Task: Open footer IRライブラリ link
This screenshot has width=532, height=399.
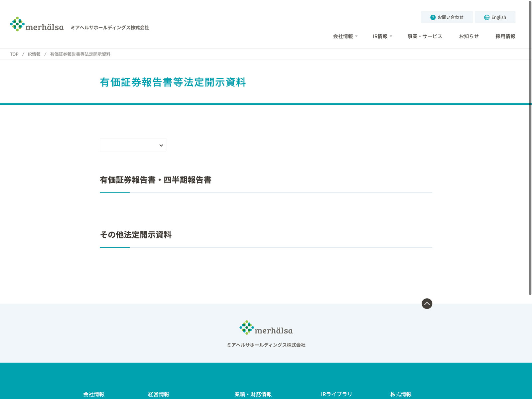Action: point(336,394)
